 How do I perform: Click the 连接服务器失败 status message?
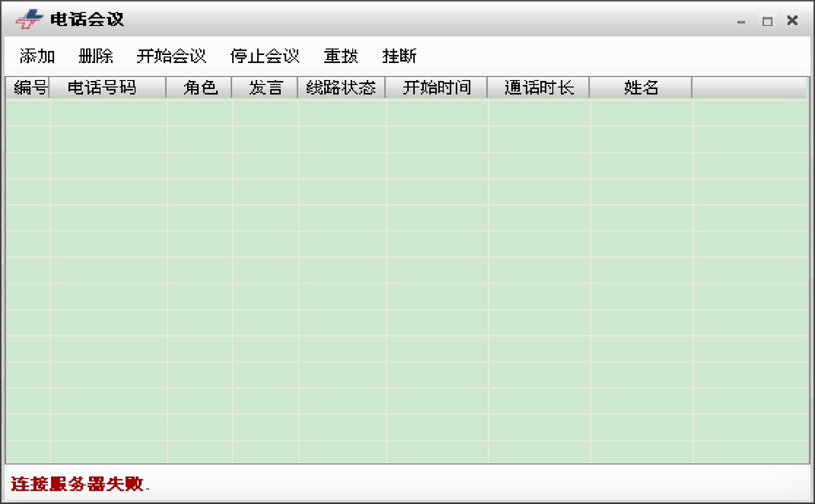(80, 484)
